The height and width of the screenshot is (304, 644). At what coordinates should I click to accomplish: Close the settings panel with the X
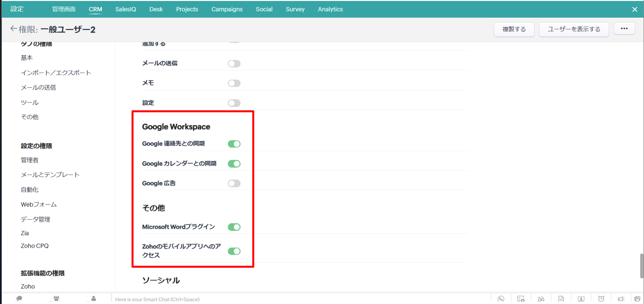[x=635, y=9]
